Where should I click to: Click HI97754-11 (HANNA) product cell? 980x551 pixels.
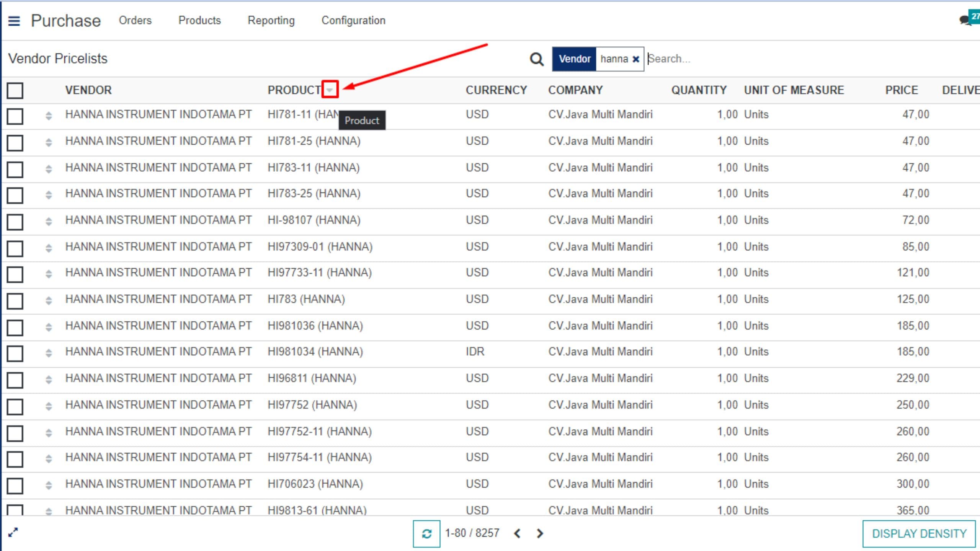point(320,457)
